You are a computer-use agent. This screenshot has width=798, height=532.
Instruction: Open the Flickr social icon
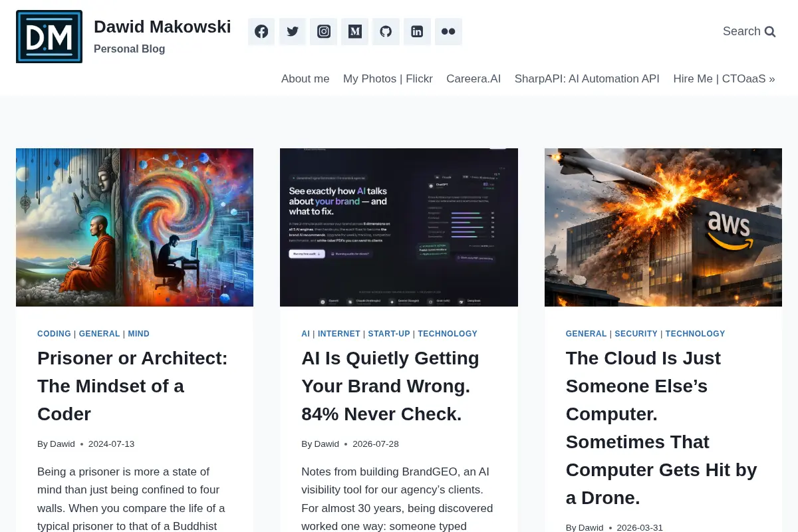tap(448, 31)
